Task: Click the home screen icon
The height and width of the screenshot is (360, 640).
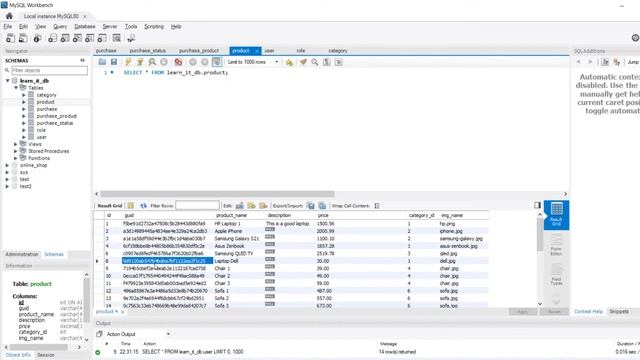Action: 9,16
